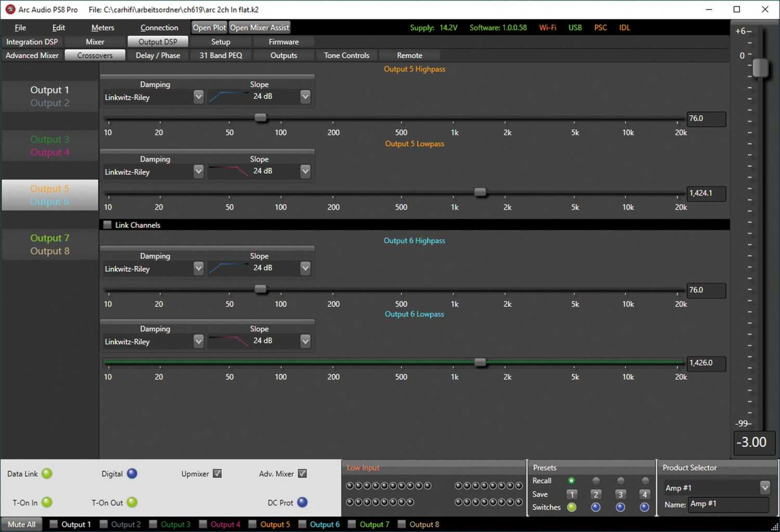The width and height of the screenshot is (780, 532).
Task: Click the master volume fader knob
Action: 760,68
